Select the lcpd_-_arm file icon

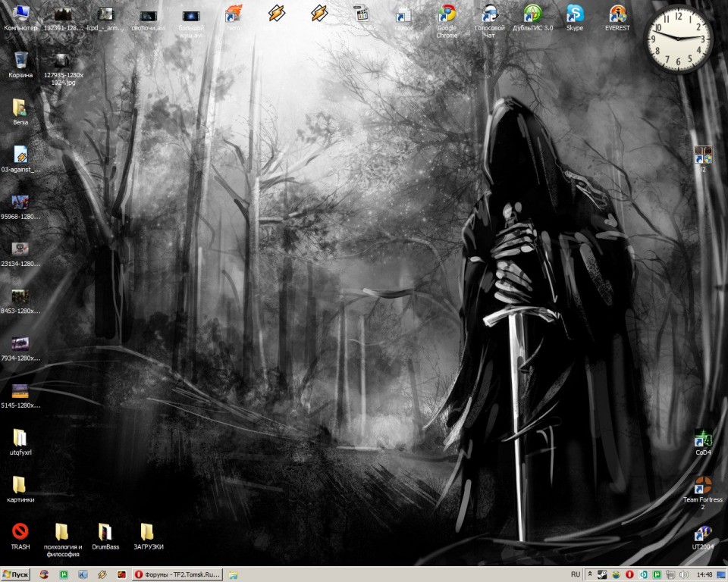pos(105,17)
